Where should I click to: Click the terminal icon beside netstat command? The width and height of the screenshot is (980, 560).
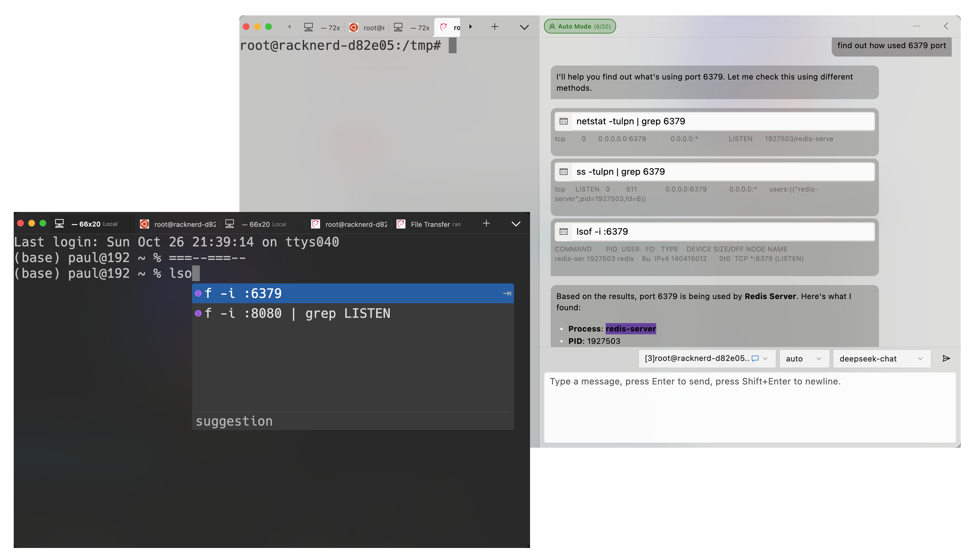tap(563, 122)
